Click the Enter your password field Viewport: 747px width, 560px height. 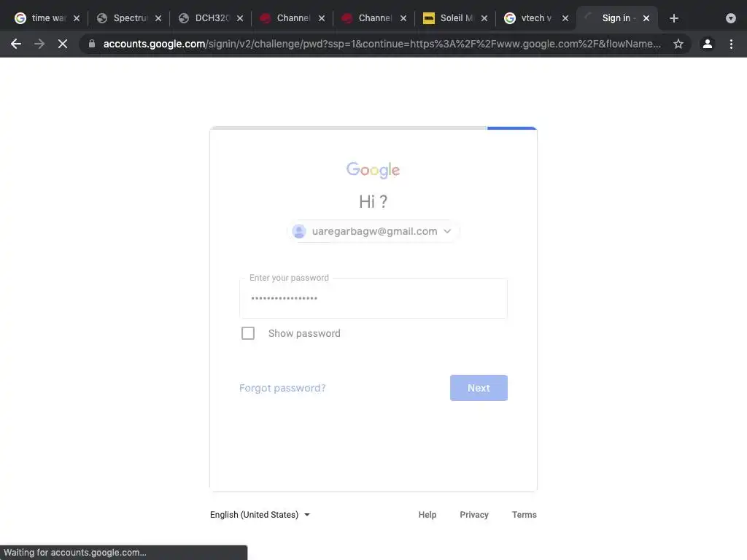pyautogui.click(x=373, y=298)
